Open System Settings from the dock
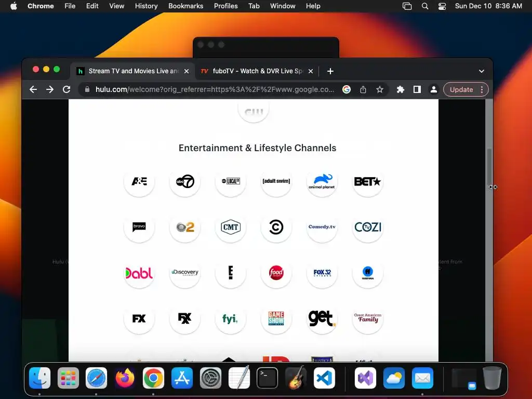532x399 pixels. click(210, 378)
